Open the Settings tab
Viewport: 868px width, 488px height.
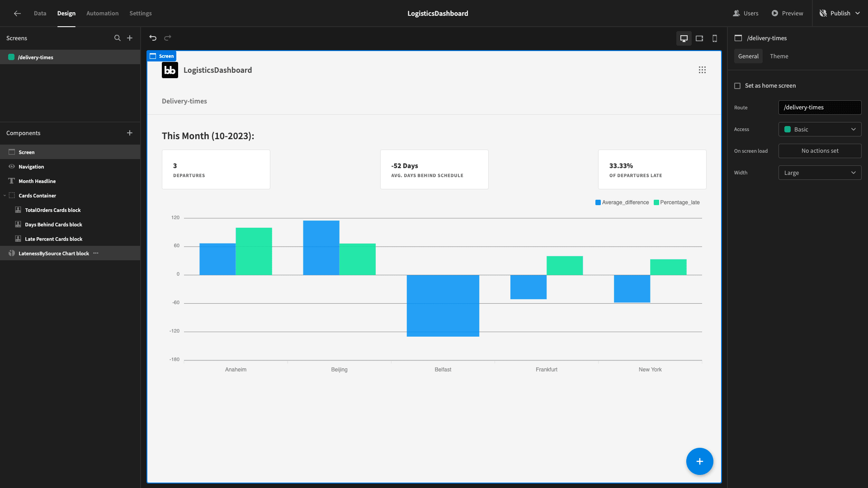point(141,14)
